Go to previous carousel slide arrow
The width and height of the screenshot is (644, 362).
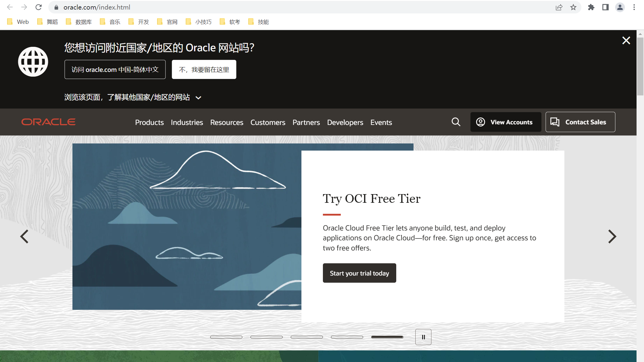(24, 236)
